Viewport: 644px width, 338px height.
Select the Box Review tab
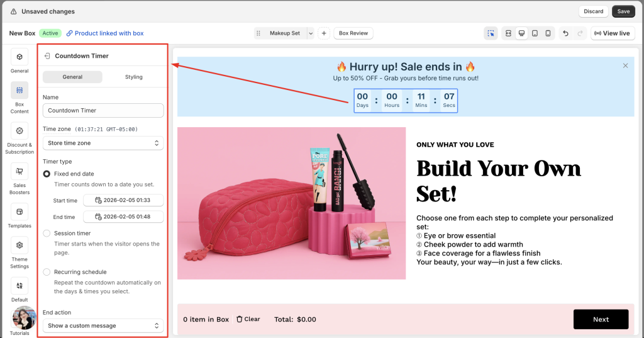click(353, 33)
